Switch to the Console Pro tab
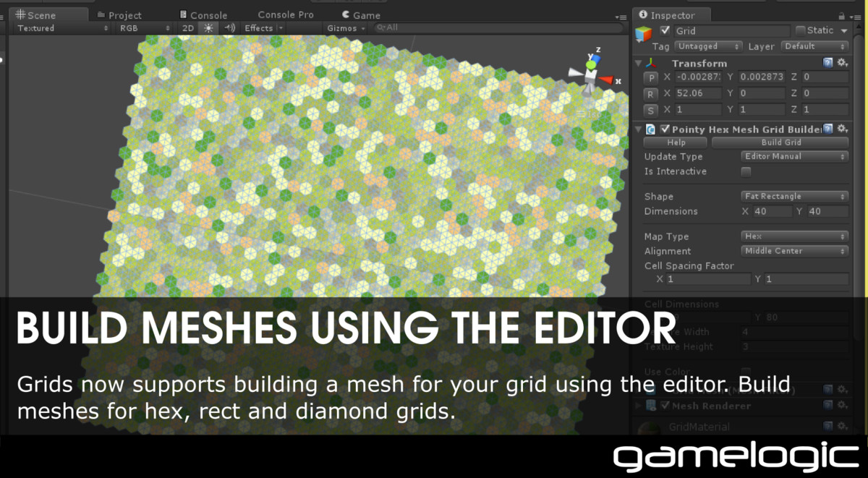Viewport: 868px width, 478px height. click(x=286, y=14)
